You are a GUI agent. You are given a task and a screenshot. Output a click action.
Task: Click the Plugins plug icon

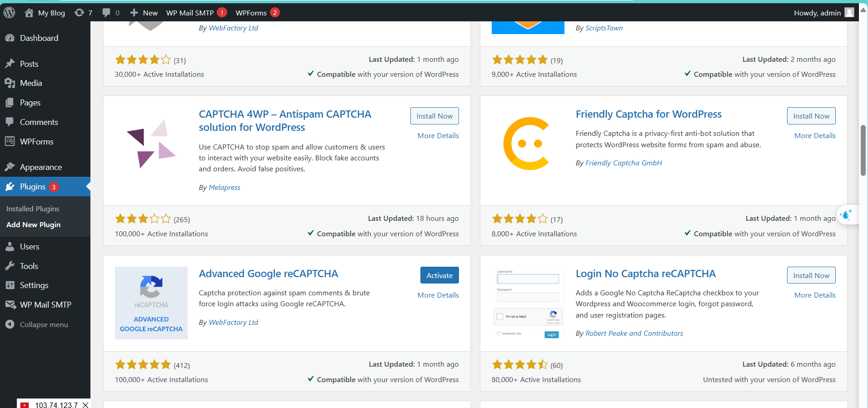[x=10, y=187]
